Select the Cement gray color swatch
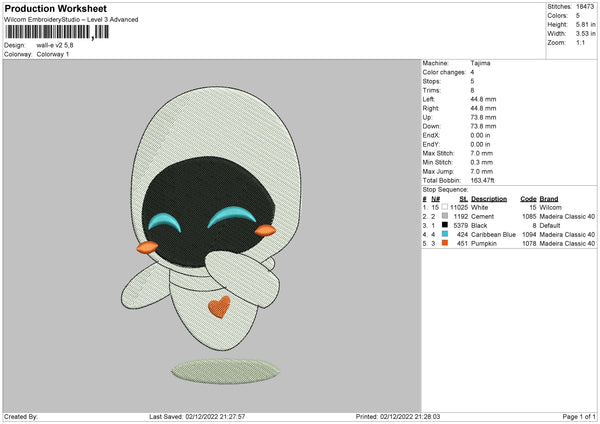Viewport: 600px width, 424px height. (444, 215)
